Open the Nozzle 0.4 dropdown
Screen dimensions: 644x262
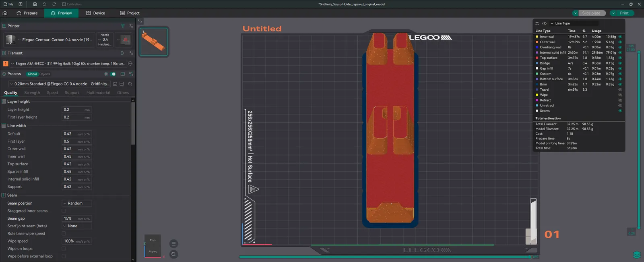tap(105, 40)
